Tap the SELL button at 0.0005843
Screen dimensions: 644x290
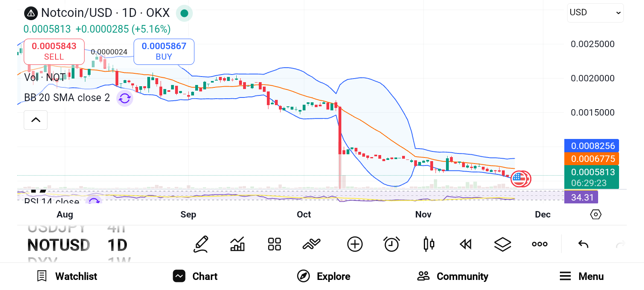pos(54,52)
